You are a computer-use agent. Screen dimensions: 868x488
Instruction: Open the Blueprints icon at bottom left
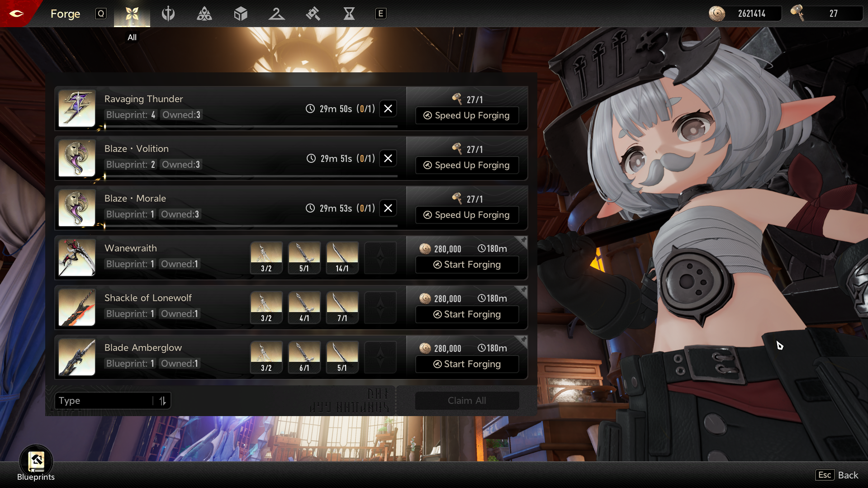coord(36,462)
